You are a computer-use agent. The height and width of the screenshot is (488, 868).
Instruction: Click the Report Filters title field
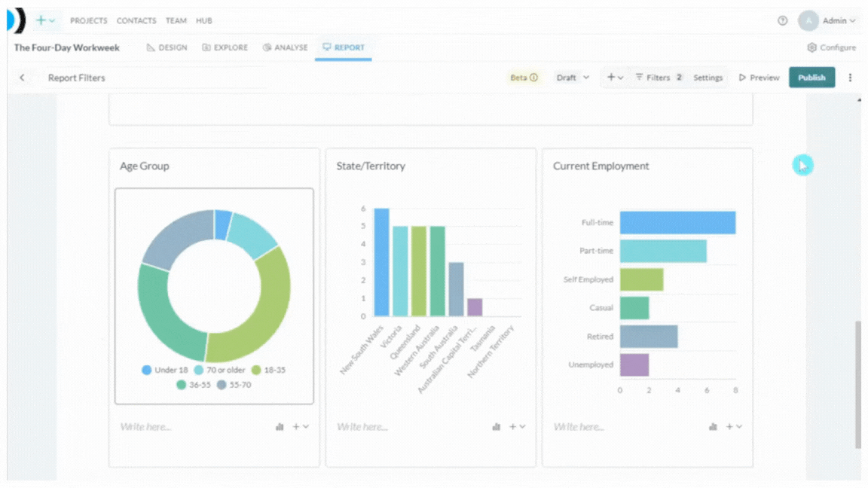click(155, 78)
